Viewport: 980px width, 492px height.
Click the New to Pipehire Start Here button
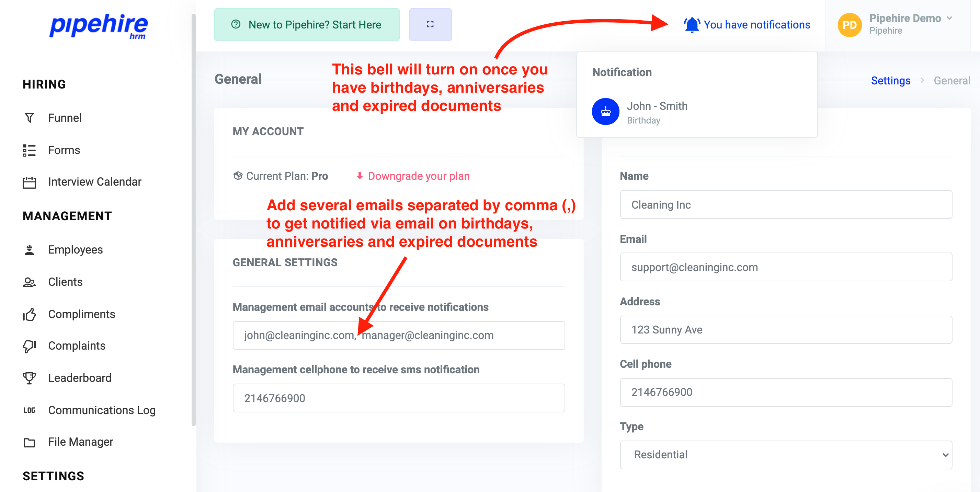307,24
